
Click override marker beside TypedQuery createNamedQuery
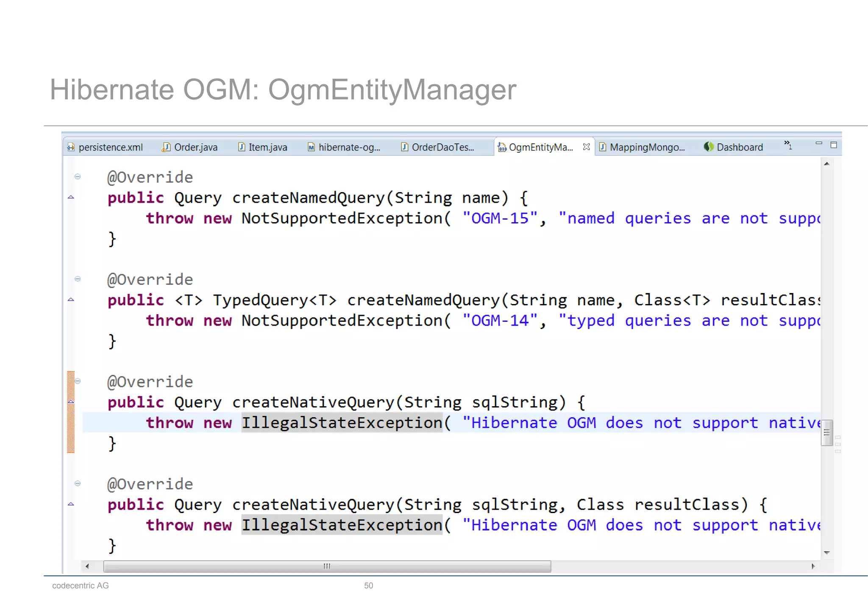(71, 299)
